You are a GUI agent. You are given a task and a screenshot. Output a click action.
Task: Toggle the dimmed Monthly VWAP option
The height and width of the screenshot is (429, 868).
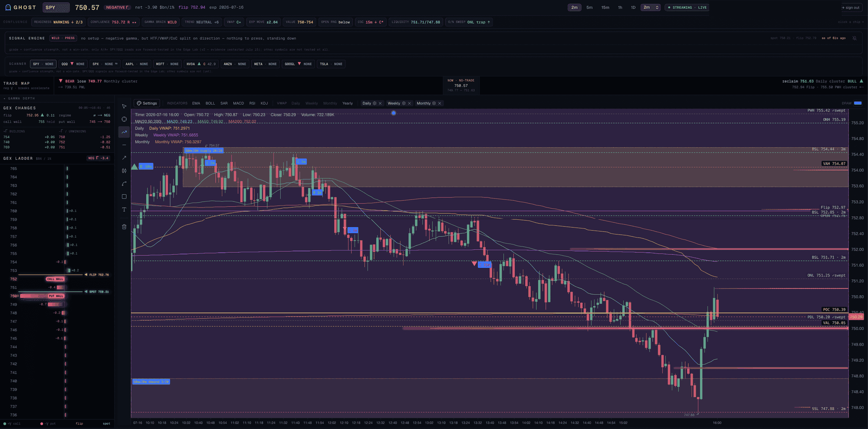[x=330, y=103]
